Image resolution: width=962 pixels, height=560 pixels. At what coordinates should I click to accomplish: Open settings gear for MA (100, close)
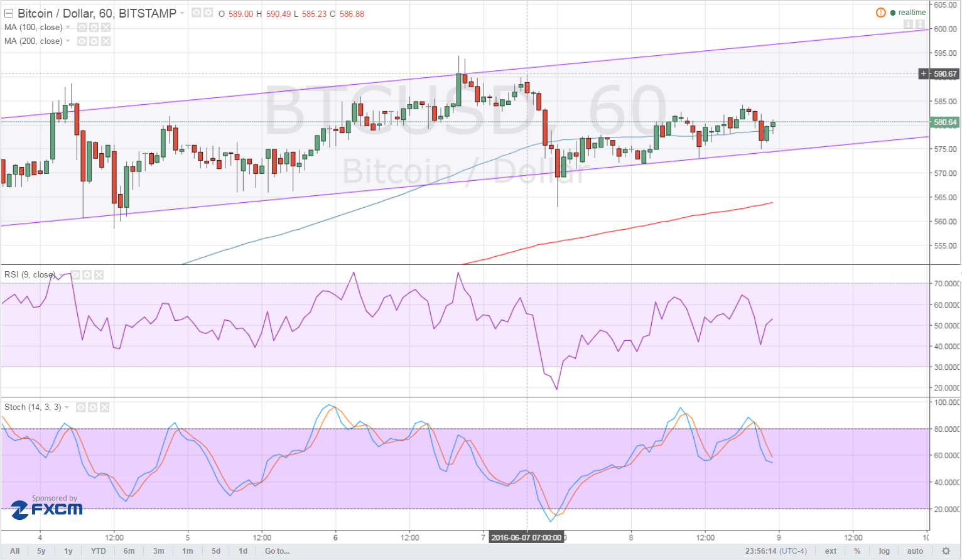(94, 28)
